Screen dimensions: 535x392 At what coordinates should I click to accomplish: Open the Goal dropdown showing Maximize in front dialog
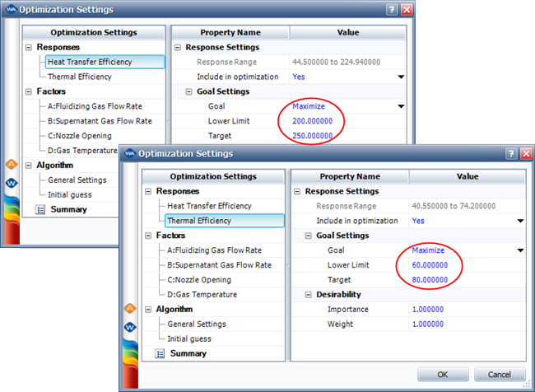point(519,250)
